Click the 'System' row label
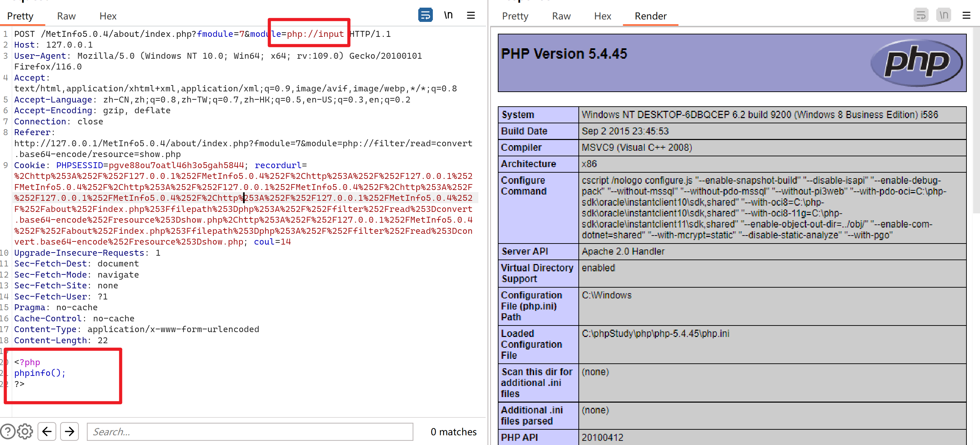Viewport: 980px width, 445px height. pos(518,115)
